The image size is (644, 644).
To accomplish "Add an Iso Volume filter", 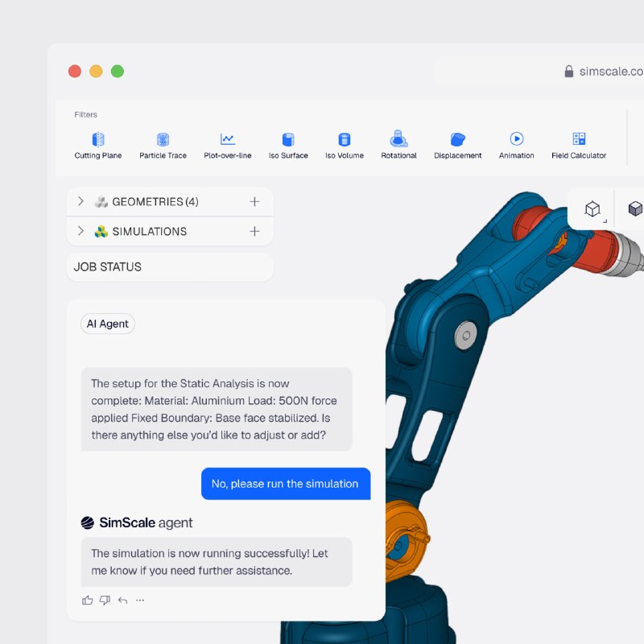I will point(345,145).
